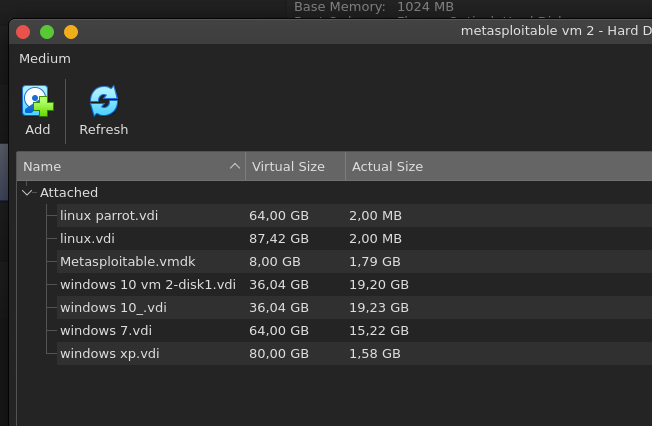This screenshot has width=652, height=426.
Task: Click Base Memory 1024 MB in background window
Action: pos(374,7)
